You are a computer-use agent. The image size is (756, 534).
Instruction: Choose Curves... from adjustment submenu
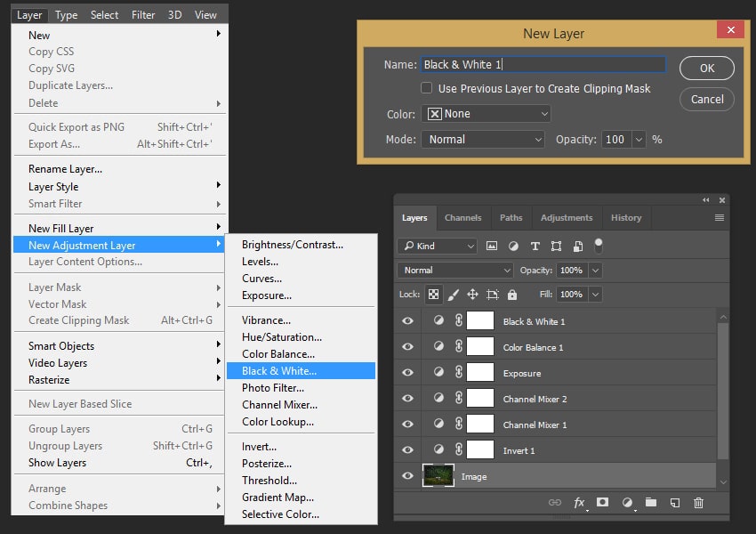[x=261, y=279]
